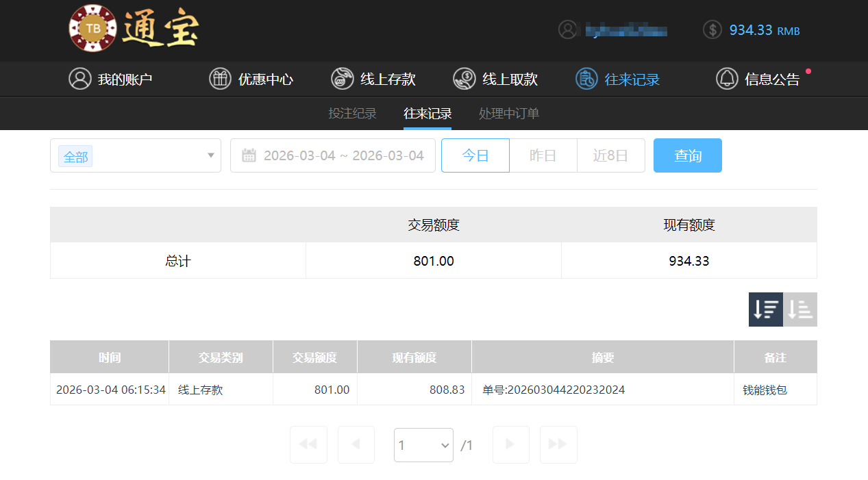This screenshot has width=868, height=480.
Task: Click the 信息公告 announcements bell icon
Action: point(727,79)
